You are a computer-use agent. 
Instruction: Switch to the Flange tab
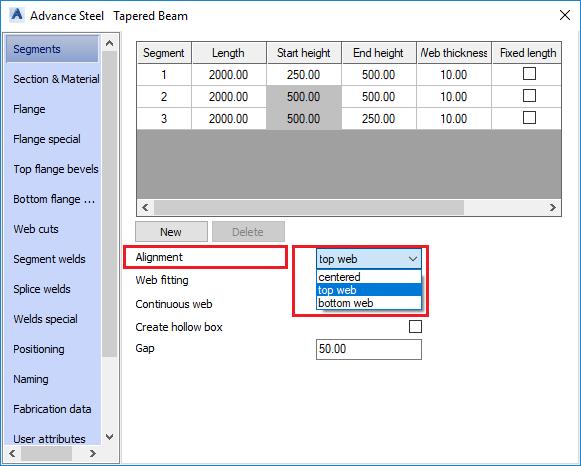[x=29, y=109]
